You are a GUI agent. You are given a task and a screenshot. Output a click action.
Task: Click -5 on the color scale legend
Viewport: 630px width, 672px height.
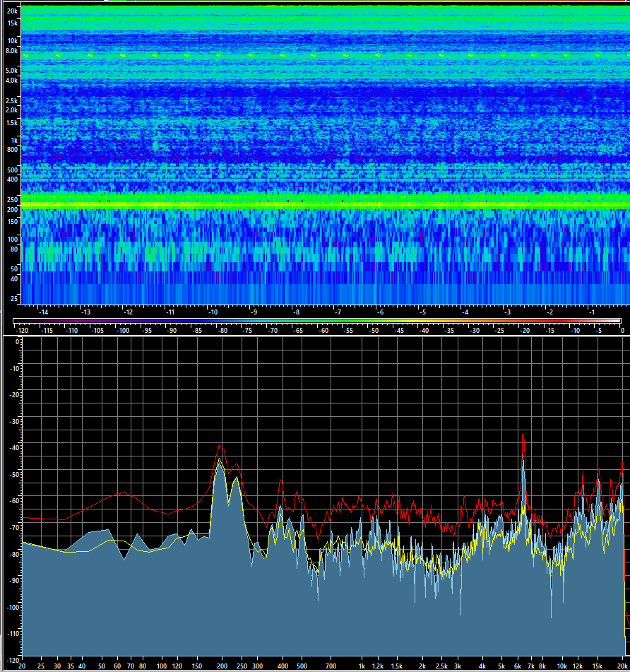[x=599, y=331]
